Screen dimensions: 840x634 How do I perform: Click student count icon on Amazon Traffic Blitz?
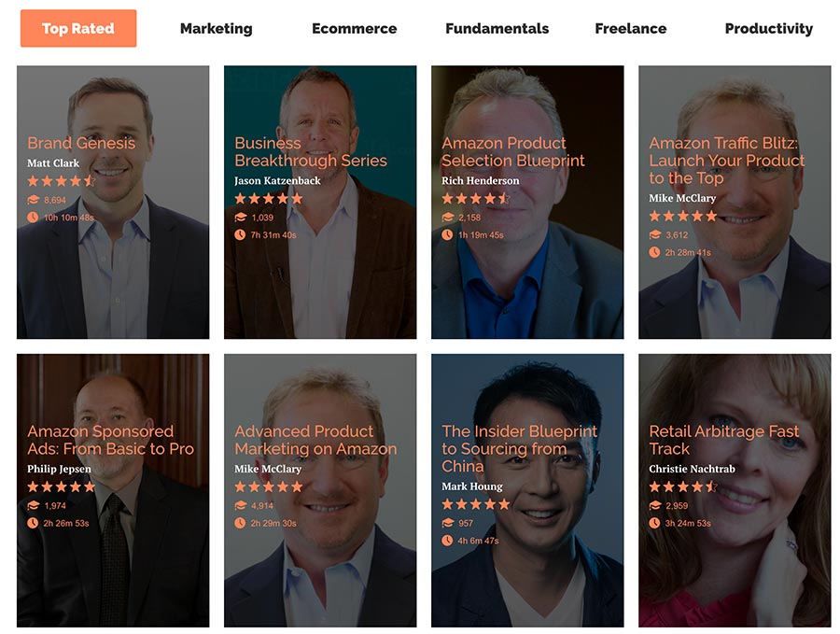tap(654, 234)
